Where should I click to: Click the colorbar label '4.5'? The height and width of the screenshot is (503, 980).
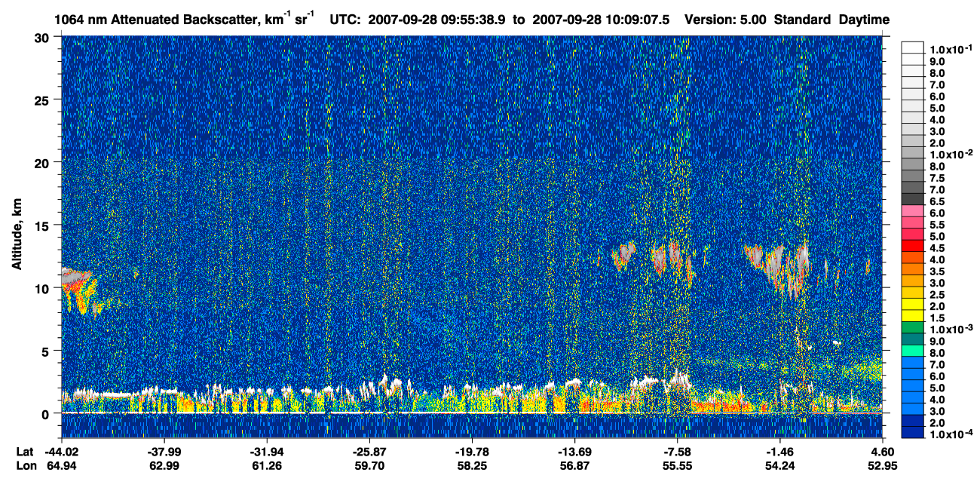(x=938, y=247)
